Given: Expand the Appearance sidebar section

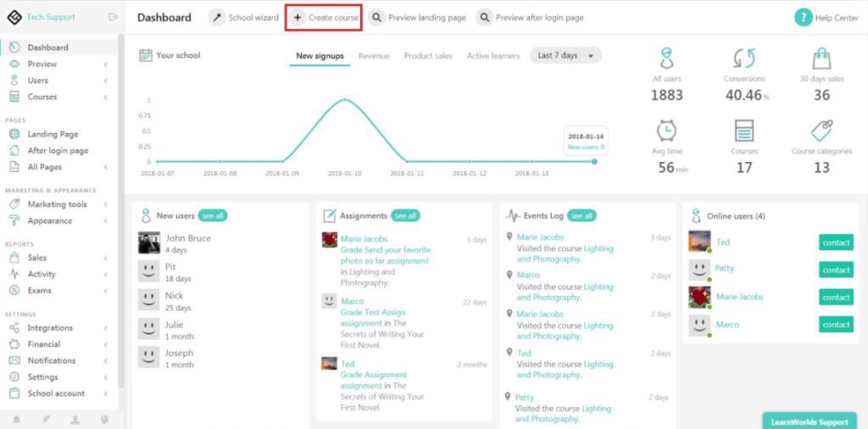Looking at the screenshot, I should pos(105,221).
